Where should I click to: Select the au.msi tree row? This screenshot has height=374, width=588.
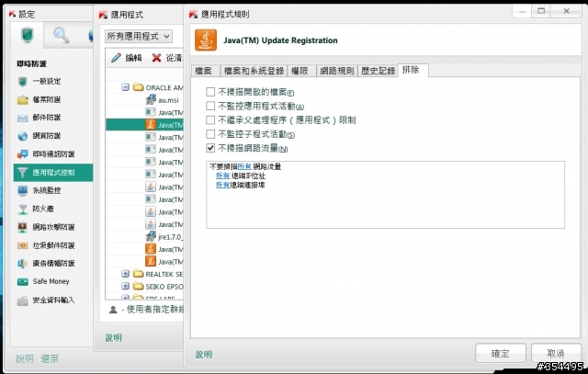click(x=145, y=100)
